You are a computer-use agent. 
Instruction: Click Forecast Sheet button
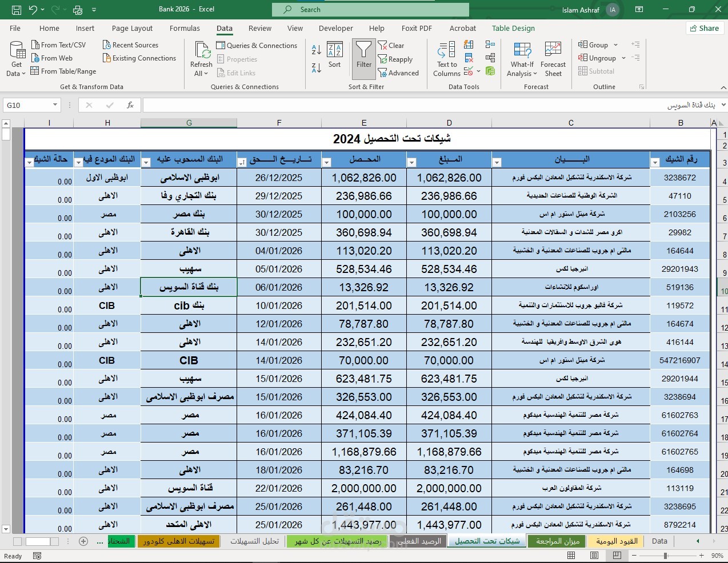(553, 59)
